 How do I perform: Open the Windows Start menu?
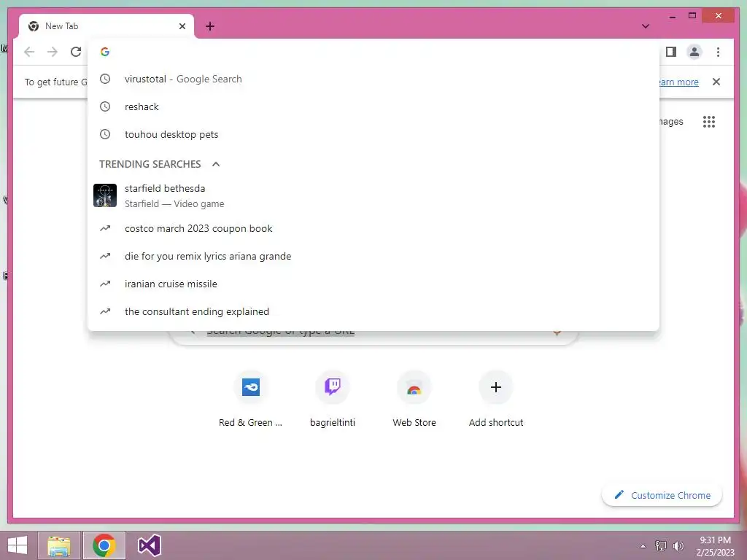coord(18,545)
